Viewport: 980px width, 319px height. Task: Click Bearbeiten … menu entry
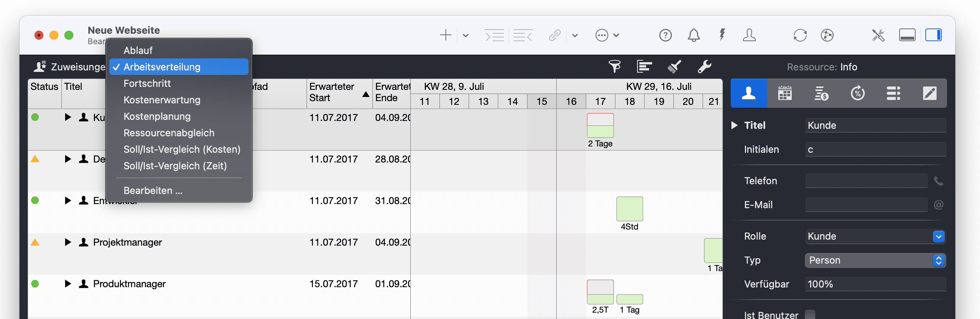point(153,190)
